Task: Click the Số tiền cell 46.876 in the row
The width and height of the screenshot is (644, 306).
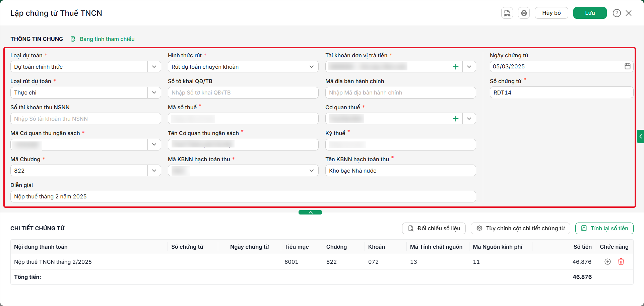Action: (582, 262)
